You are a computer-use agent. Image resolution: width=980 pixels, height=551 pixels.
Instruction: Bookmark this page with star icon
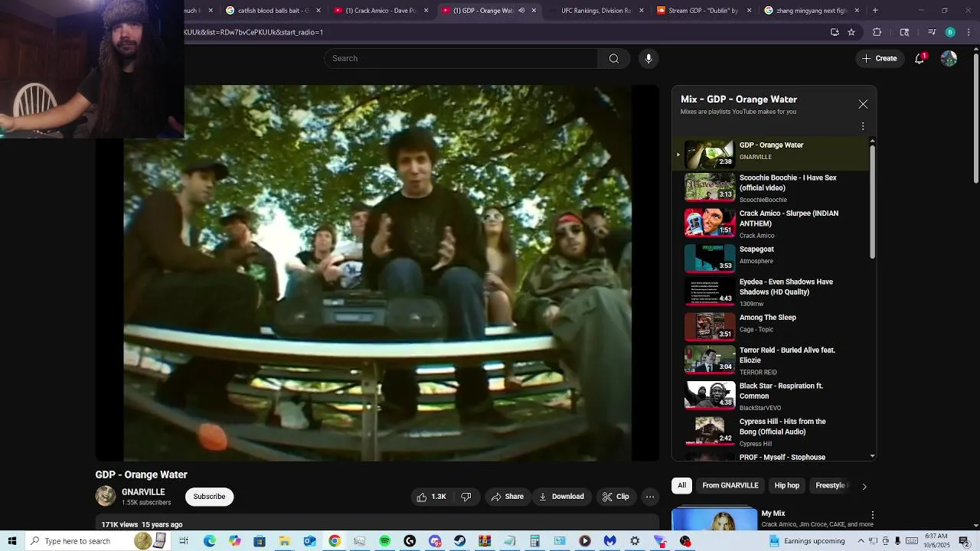851,32
